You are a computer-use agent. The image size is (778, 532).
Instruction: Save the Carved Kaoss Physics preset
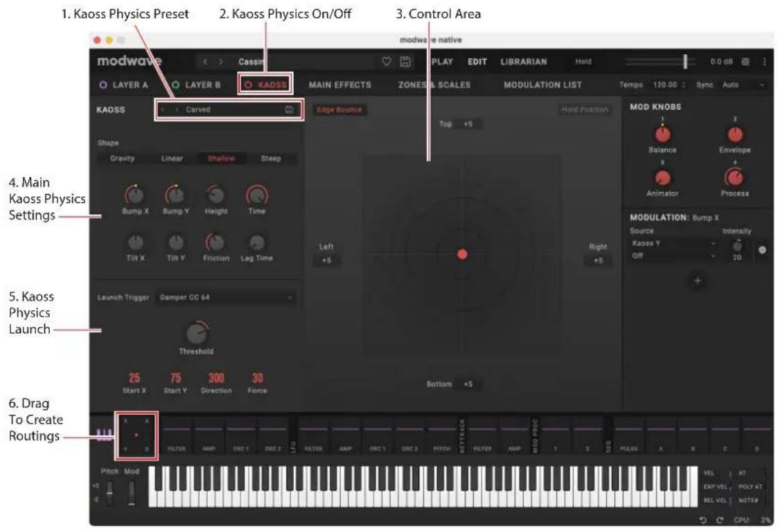click(290, 109)
